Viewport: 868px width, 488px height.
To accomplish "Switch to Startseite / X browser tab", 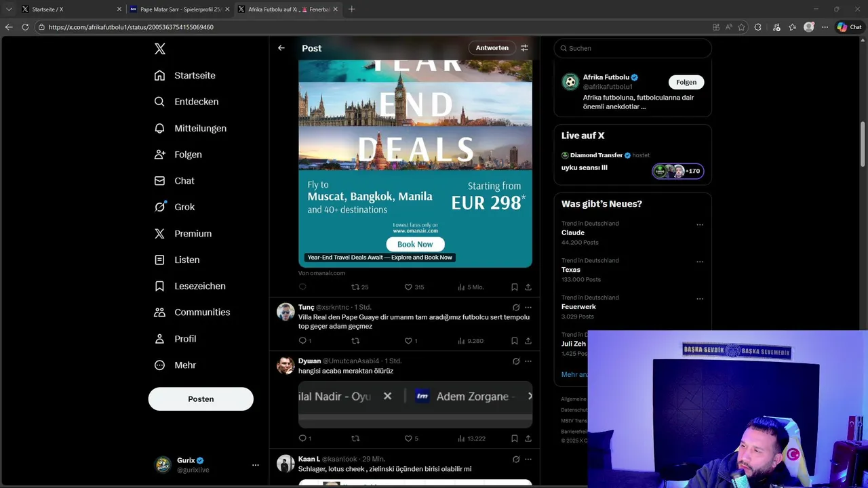I will (71, 9).
